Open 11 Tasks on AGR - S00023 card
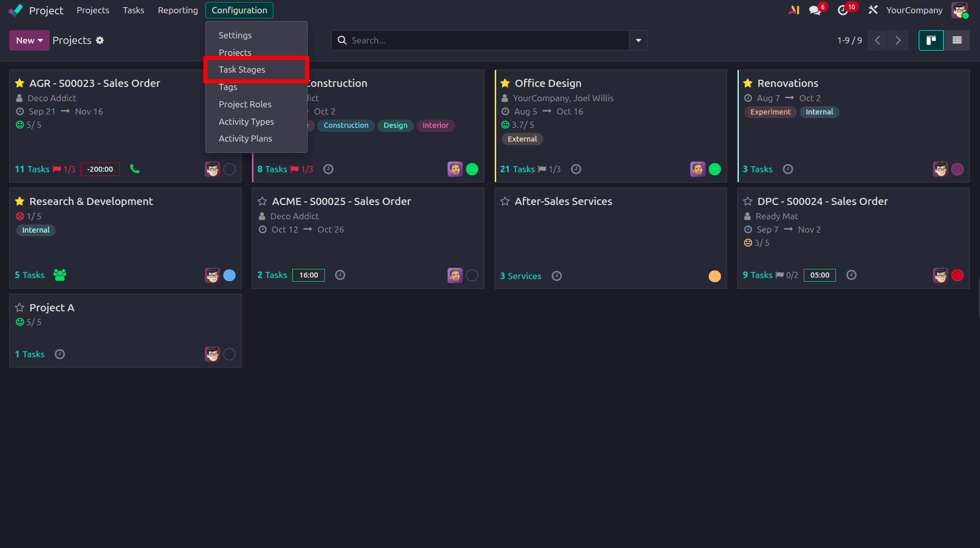The height and width of the screenshot is (548, 980). (x=32, y=169)
